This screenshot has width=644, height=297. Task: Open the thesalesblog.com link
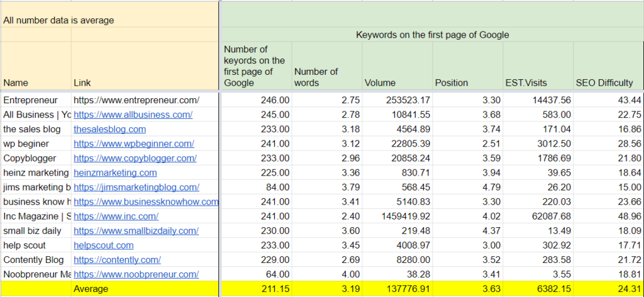(109, 129)
